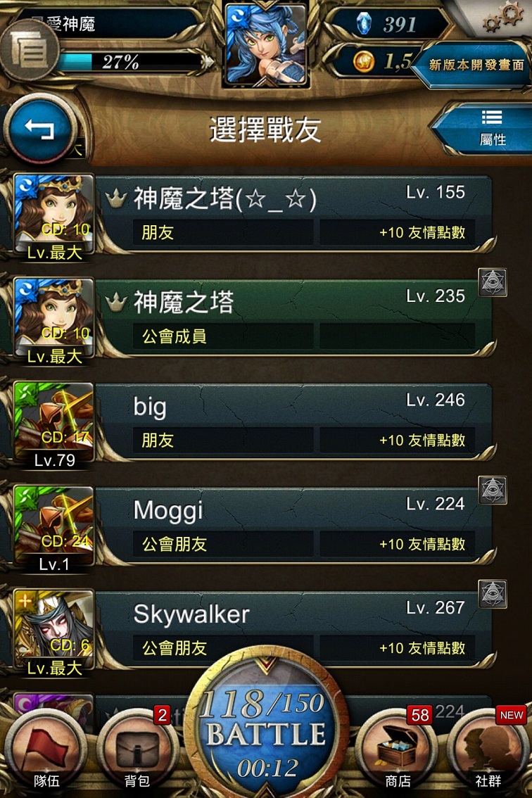This screenshot has height=798, width=532.
Task: Click the blue diamond gem icon
Action: coord(364,23)
